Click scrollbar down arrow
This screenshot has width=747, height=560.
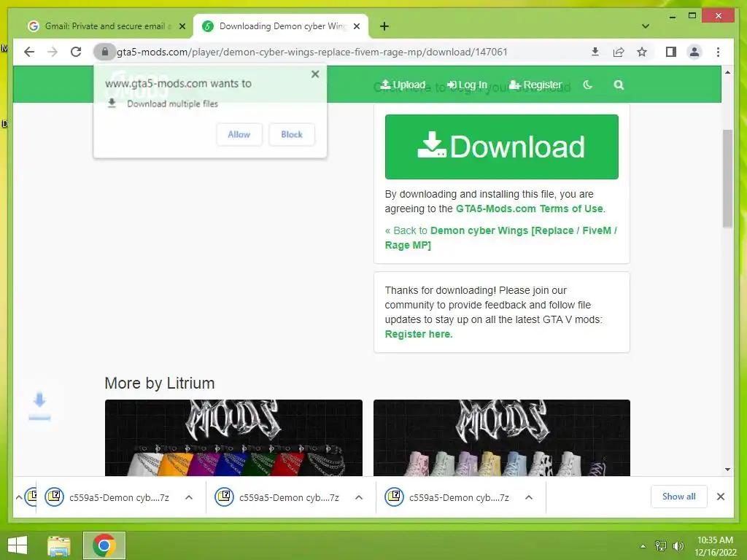tap(727, 470)
